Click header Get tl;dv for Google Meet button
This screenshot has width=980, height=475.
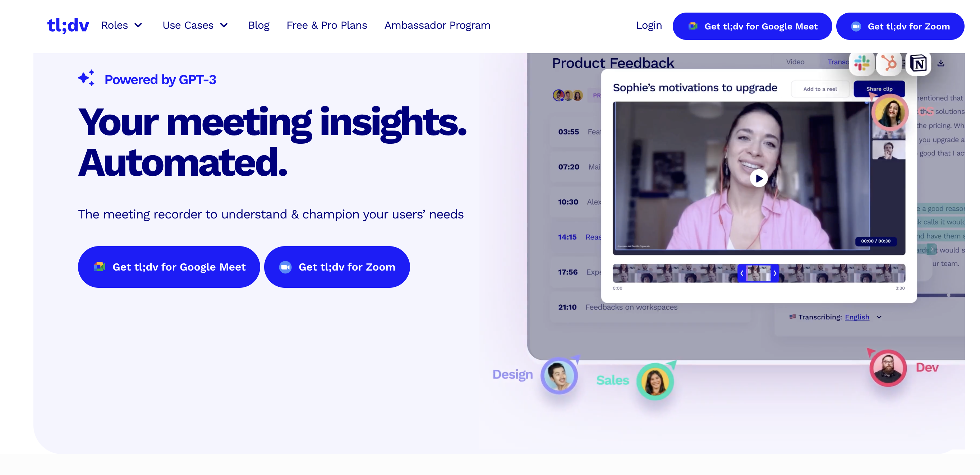[752, 26]
